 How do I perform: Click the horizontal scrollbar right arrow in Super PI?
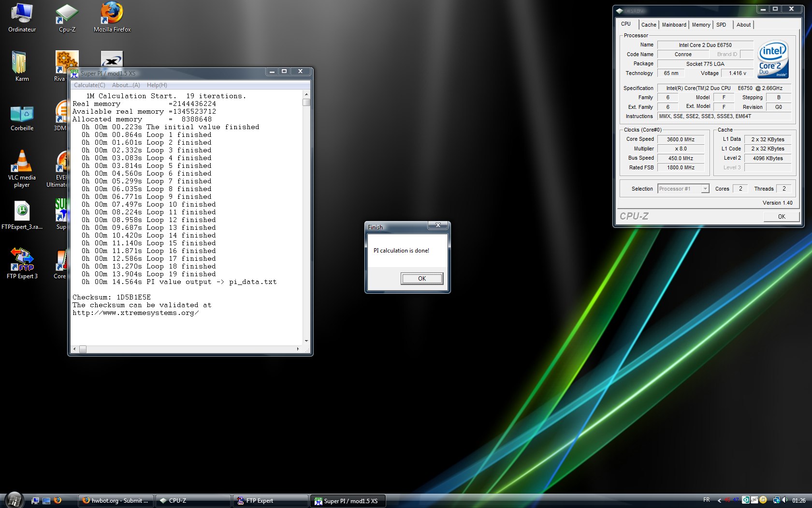pos(298,349)
